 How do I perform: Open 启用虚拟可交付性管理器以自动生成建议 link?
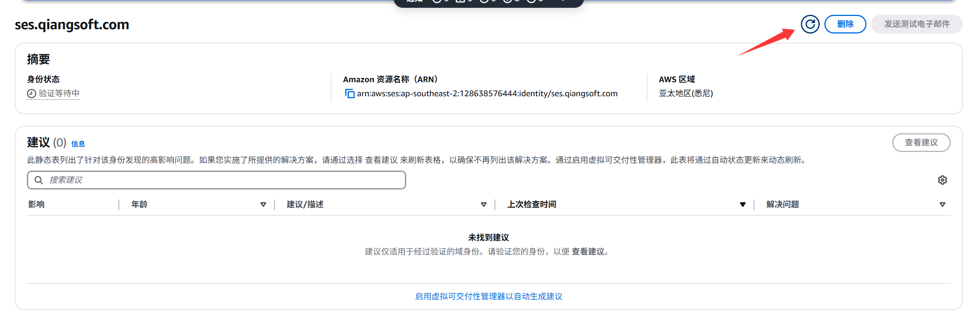coord(488,297)
